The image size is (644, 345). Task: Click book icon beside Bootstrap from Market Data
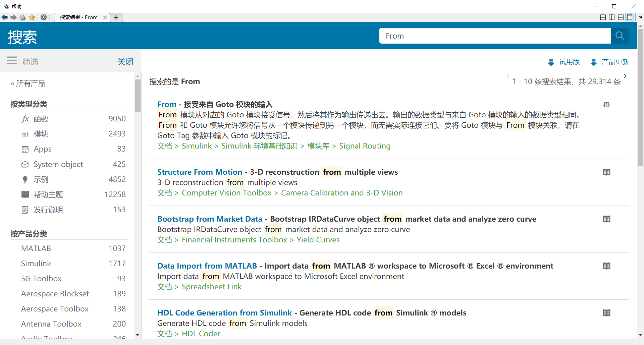[606, 219]
